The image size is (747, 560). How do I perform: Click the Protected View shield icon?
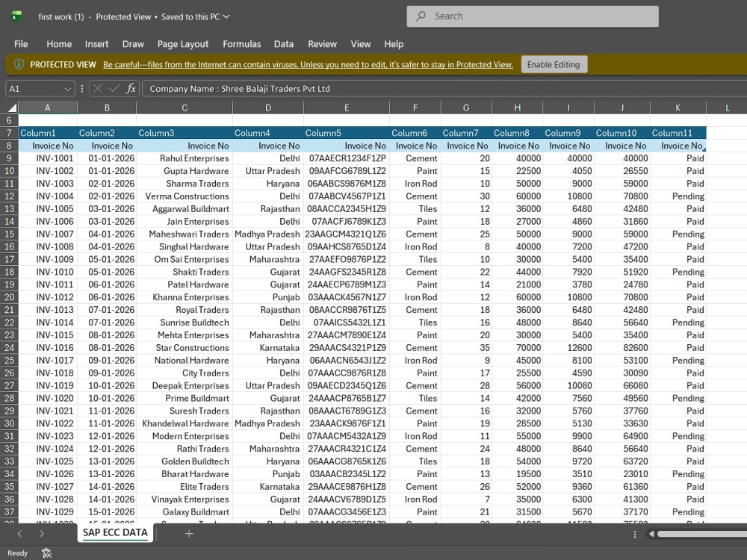pos(19,64)
